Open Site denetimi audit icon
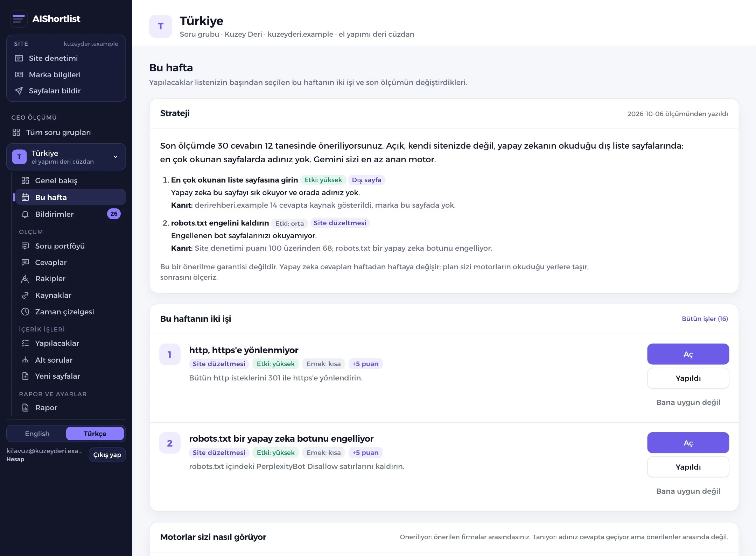Image resolution: width=756 pixels, height=556 pixels. tap(19, 58)
